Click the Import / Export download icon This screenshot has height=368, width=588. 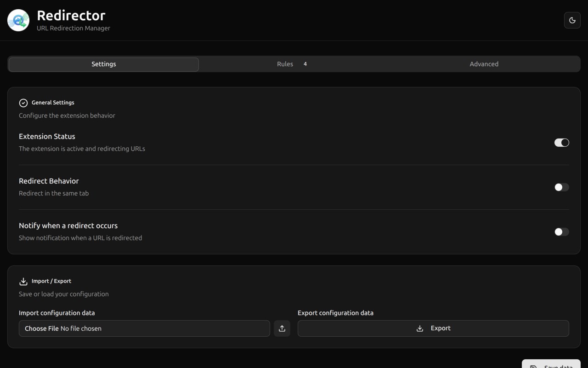tap(23, 281)
